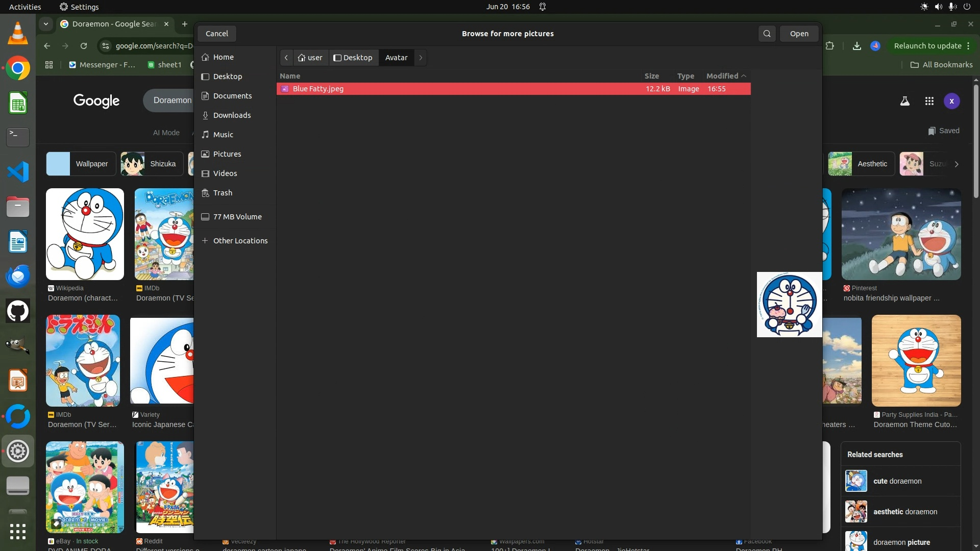Open Chrome tab search dropdown arrow
The width and height of the screenshot is (980, 551).
(x=46, y=24)
